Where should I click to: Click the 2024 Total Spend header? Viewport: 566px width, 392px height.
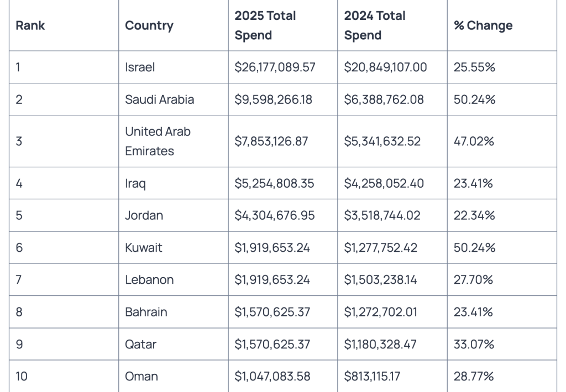[x=375, y=25]
